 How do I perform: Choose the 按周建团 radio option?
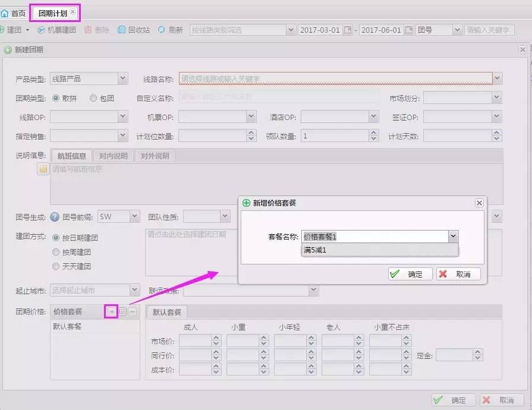click(56, 252)
